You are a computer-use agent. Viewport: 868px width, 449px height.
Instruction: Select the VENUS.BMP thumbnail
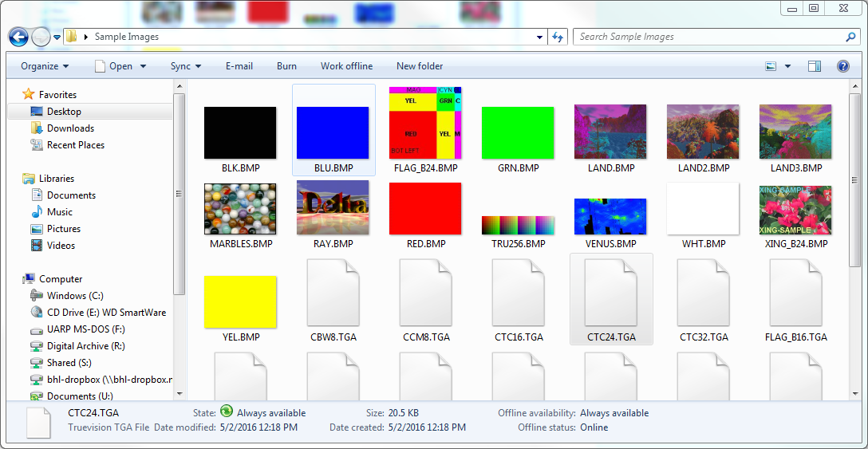[x=610, y=217]
